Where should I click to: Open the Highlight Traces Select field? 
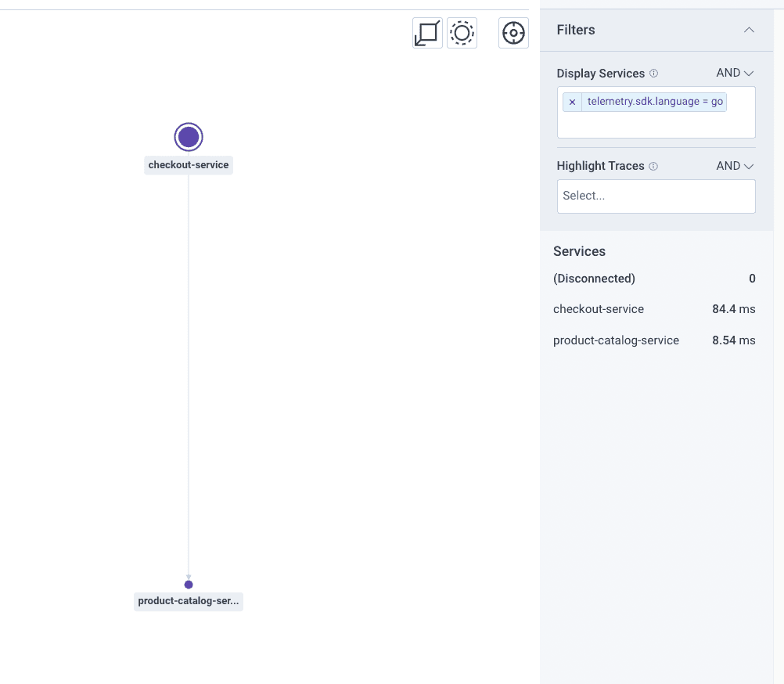point(656,196)
